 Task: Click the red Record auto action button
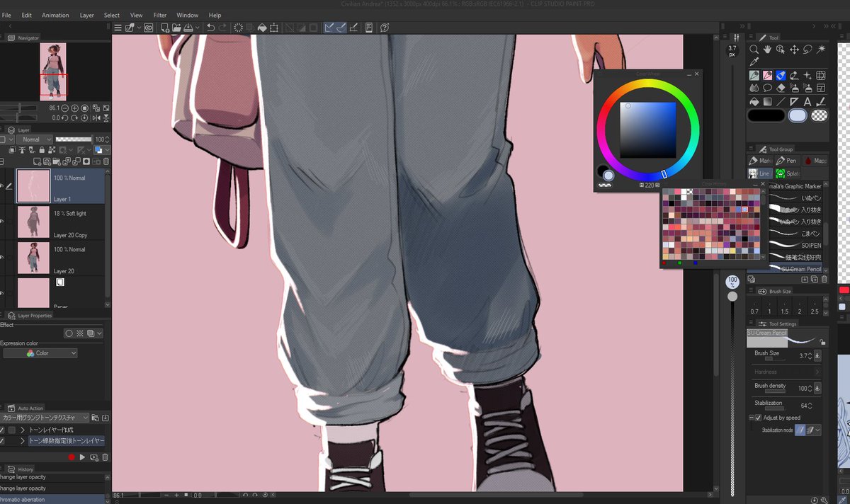tap(72, 457)
